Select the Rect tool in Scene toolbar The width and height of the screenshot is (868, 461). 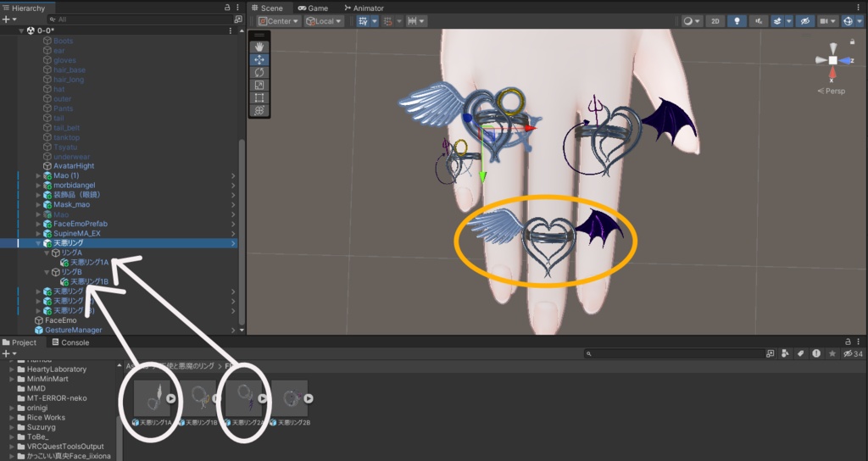pyautogui.click(x=259, y=98)
